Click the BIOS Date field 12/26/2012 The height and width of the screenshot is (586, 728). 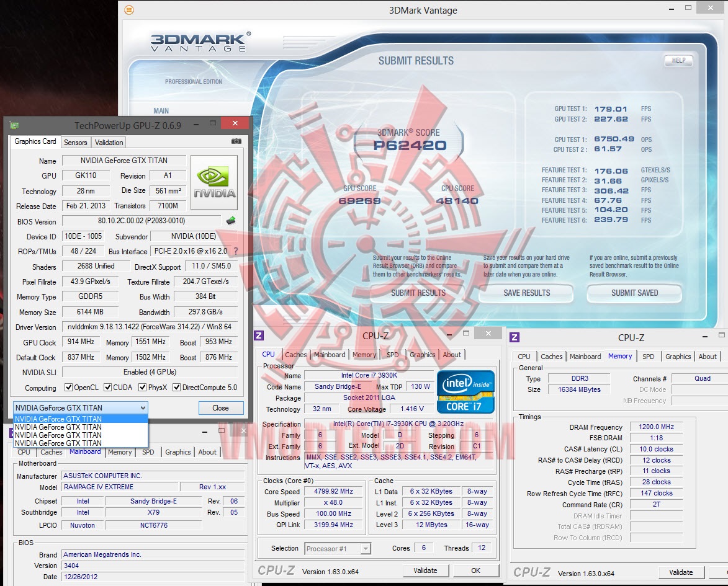(x=153, y=577)
